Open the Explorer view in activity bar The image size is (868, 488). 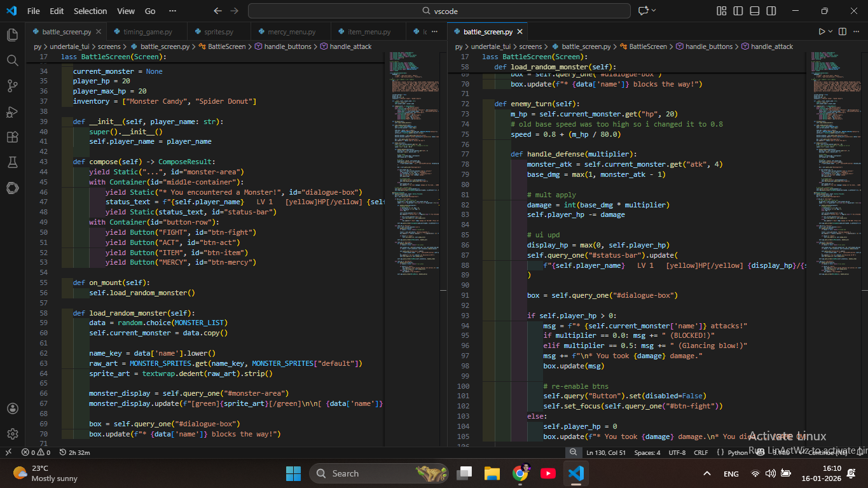[12, 34]
